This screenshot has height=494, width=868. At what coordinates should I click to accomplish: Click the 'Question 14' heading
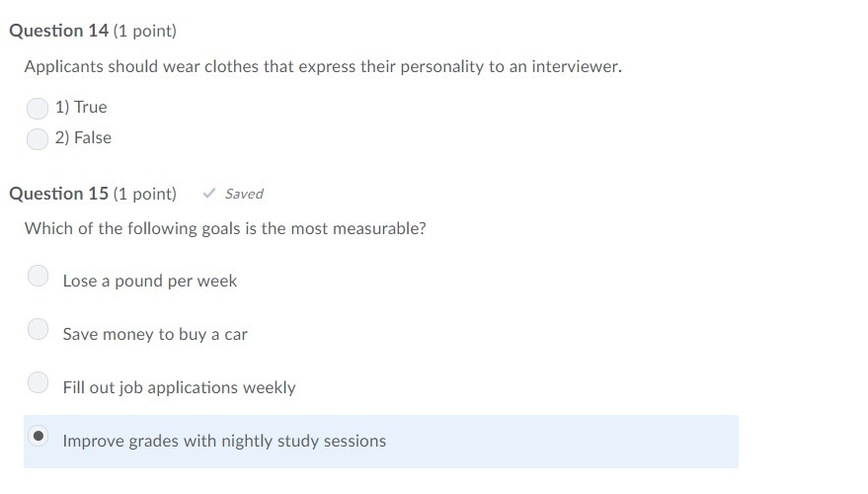pos(58,31)
